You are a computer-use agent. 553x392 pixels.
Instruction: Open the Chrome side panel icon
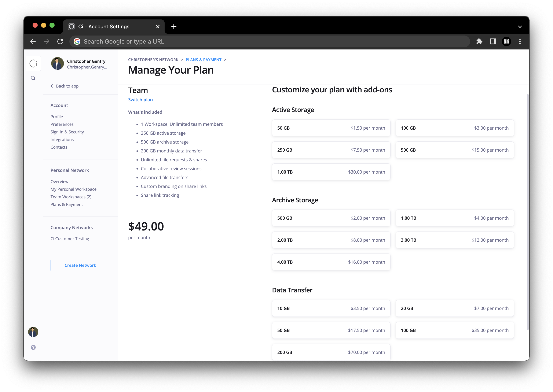(493, 41)
